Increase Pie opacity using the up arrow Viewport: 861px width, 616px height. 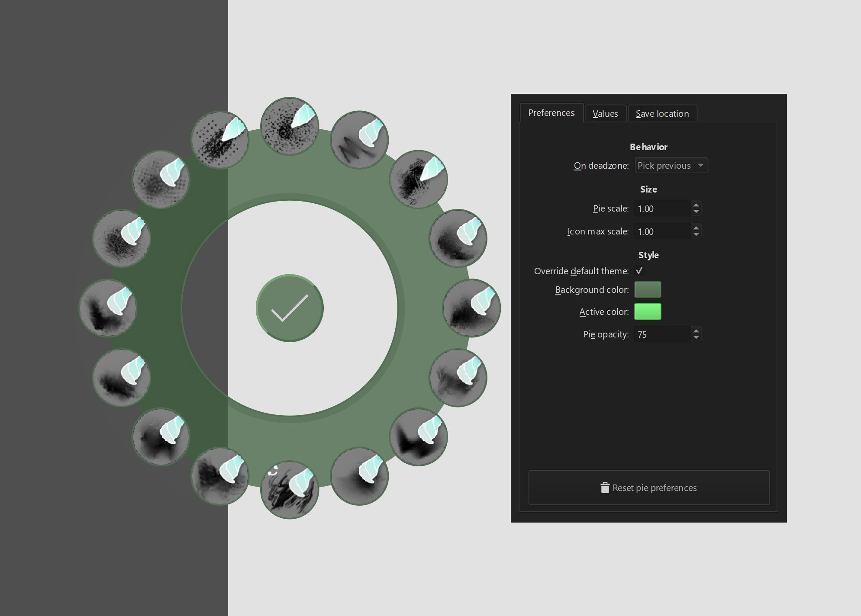click(696, 331)
